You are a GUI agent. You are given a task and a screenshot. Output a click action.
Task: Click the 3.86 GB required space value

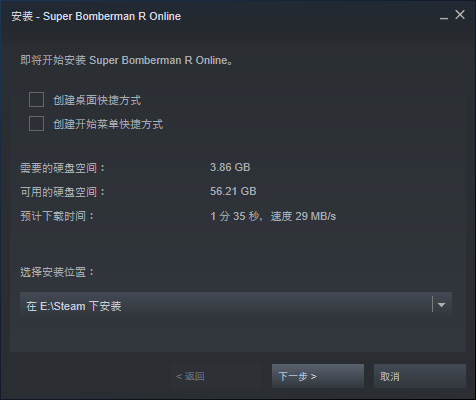point(230,167)
